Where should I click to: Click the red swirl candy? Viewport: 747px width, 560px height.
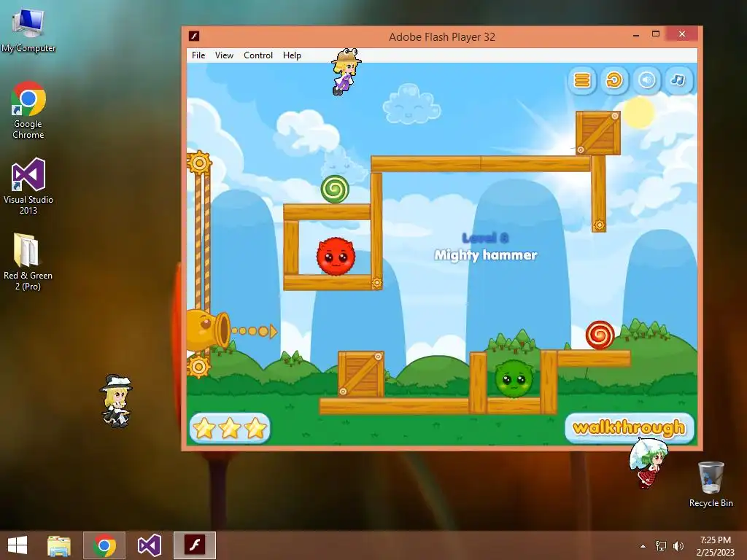coord(600,335)
